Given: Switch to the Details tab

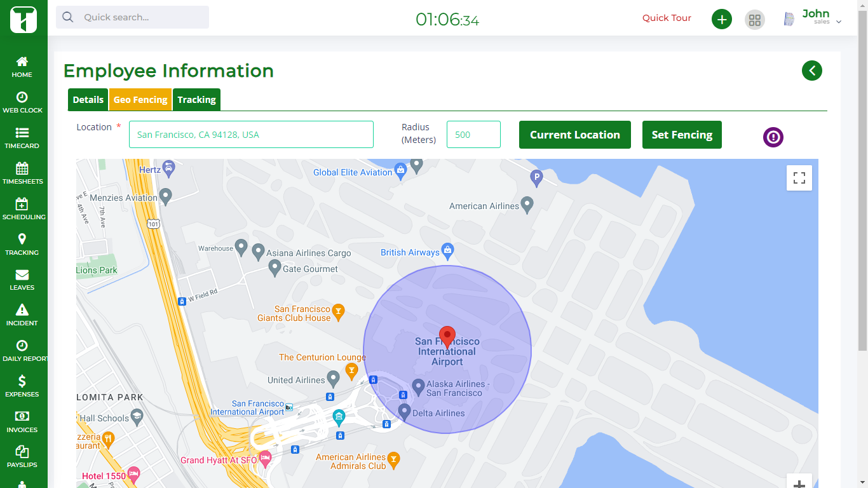Looking at the screenshot, I should [88, 100].
